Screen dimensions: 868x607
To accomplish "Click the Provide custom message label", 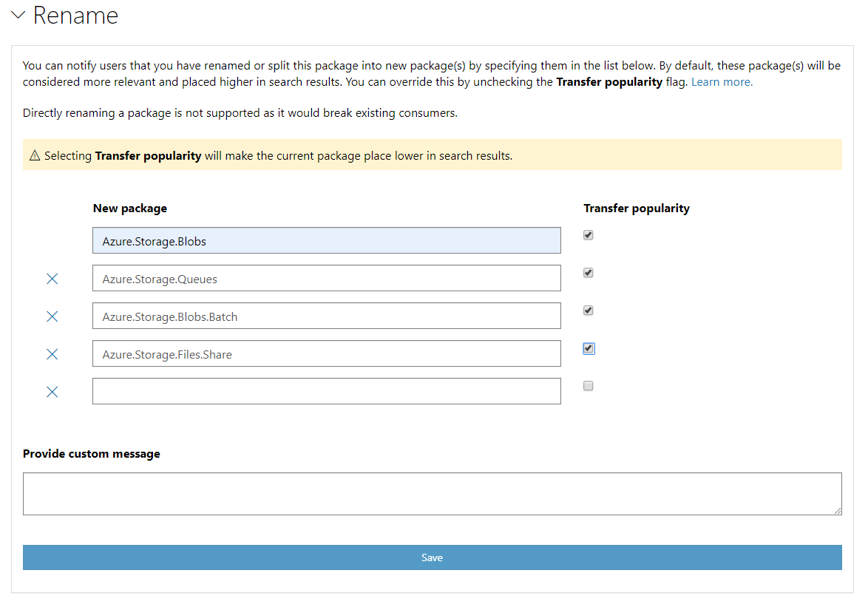I will click(92, 454).
